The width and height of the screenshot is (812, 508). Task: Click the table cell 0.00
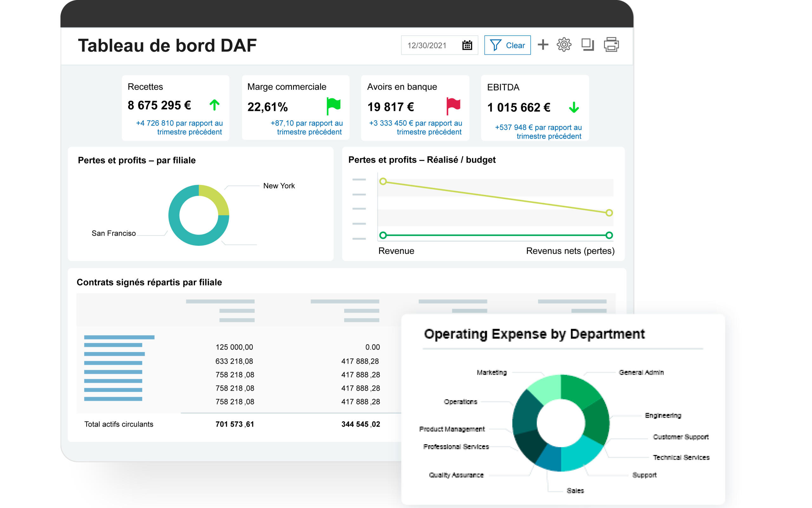[x=372, y=347]
